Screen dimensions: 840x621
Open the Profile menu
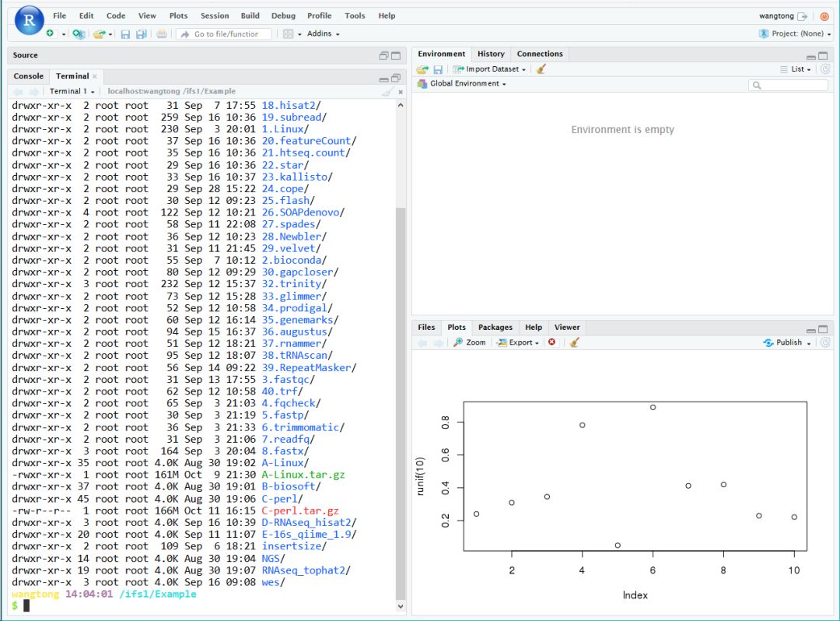point(320,16)
